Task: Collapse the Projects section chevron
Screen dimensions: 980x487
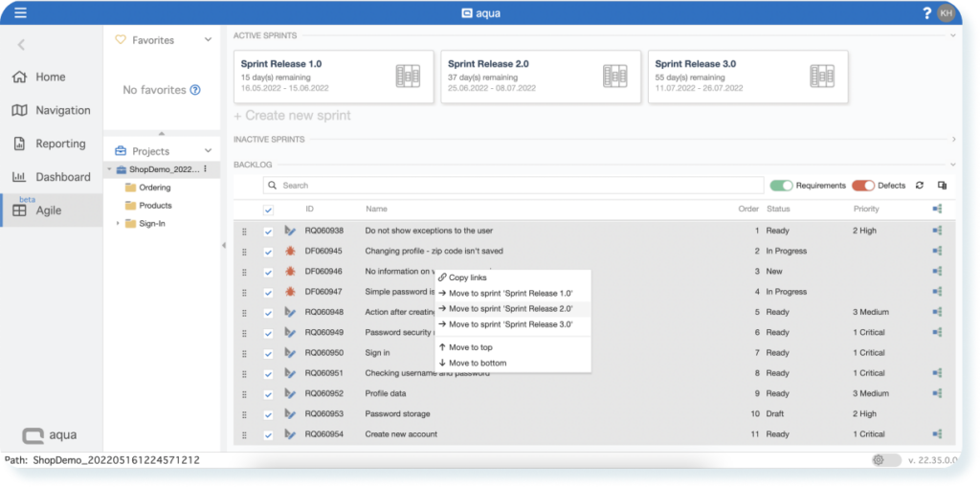Action: click(208, 150)
